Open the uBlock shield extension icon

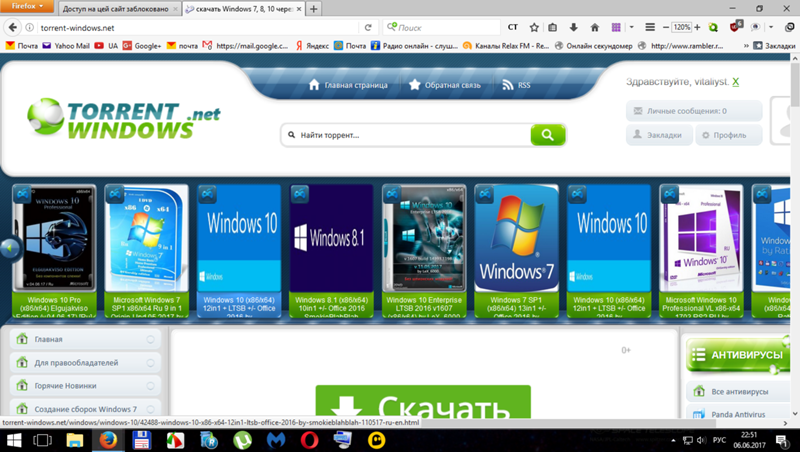(735, 27)
